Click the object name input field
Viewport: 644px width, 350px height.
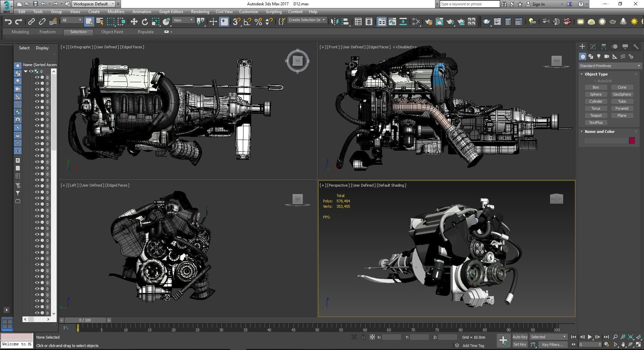(606, 141)
